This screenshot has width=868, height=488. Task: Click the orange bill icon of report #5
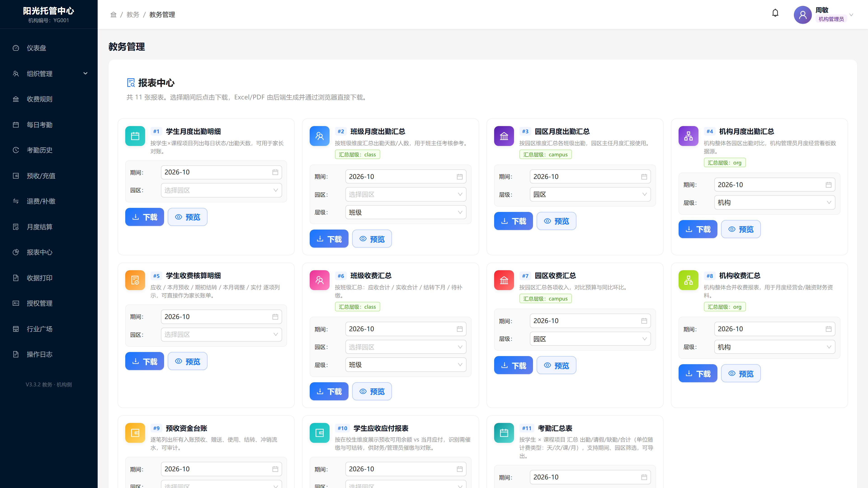point(135,280)
